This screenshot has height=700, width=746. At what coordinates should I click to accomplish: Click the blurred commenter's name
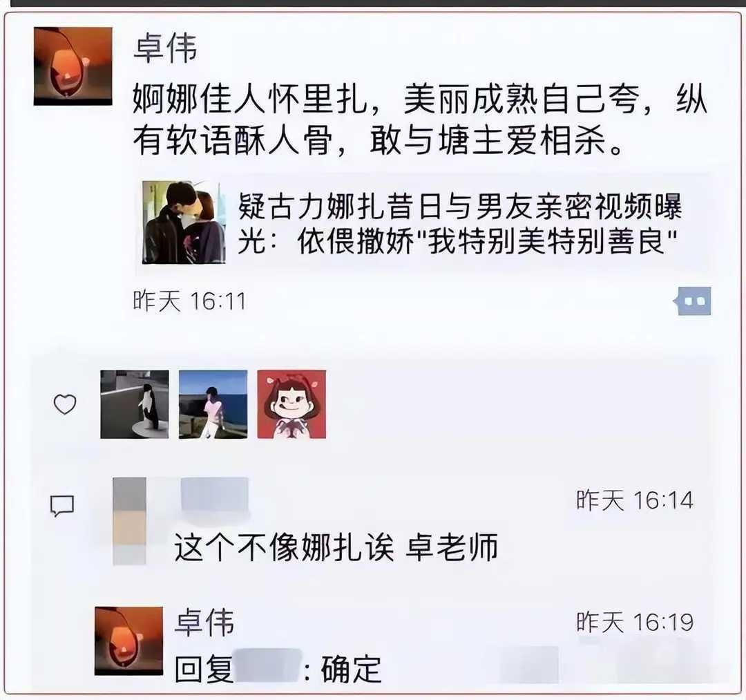tap(215, 494)
